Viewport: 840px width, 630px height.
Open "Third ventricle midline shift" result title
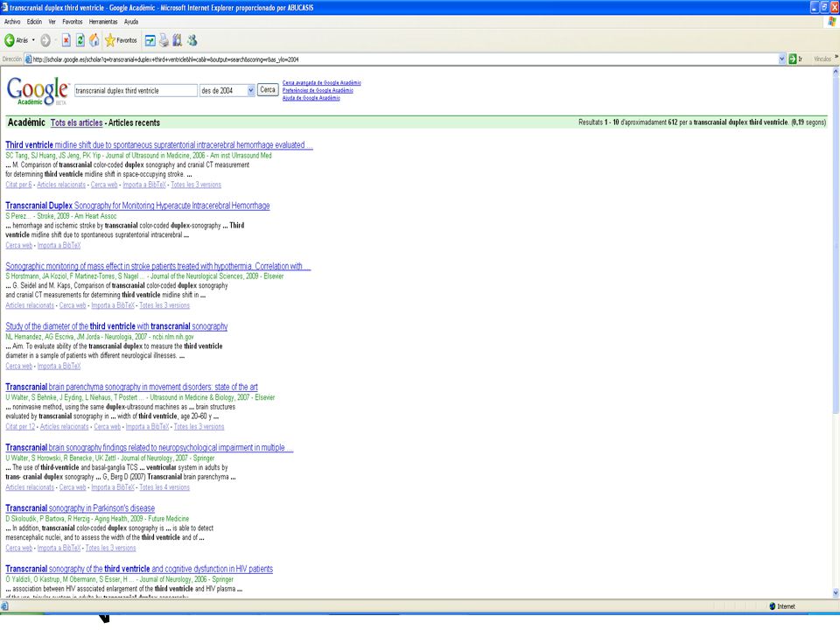click(x=159, y=144)
